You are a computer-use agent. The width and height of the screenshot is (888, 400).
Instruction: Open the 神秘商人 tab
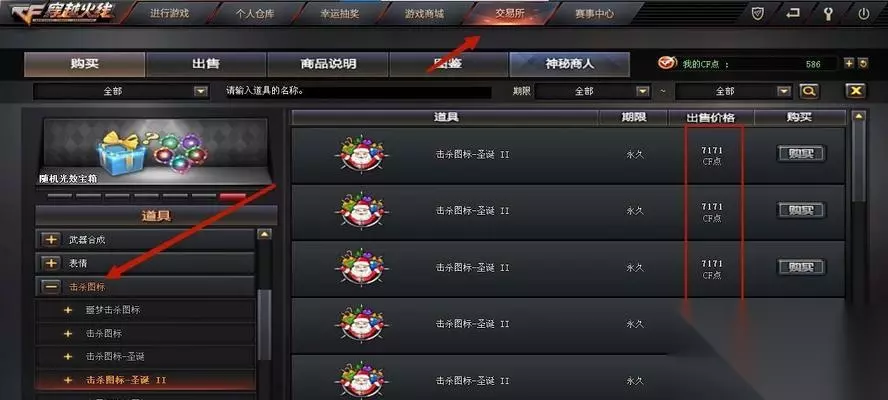coord(569,64)
